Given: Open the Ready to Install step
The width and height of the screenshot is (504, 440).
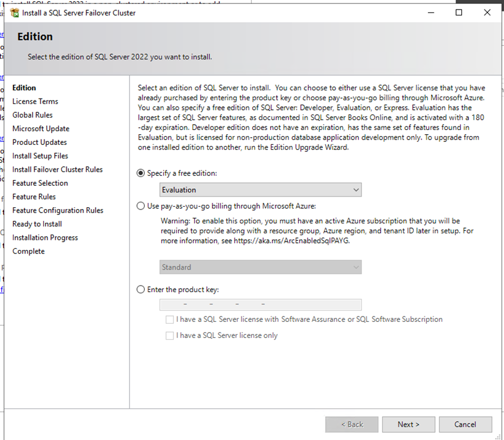Looking at the screenshot, I should (37, 224).
